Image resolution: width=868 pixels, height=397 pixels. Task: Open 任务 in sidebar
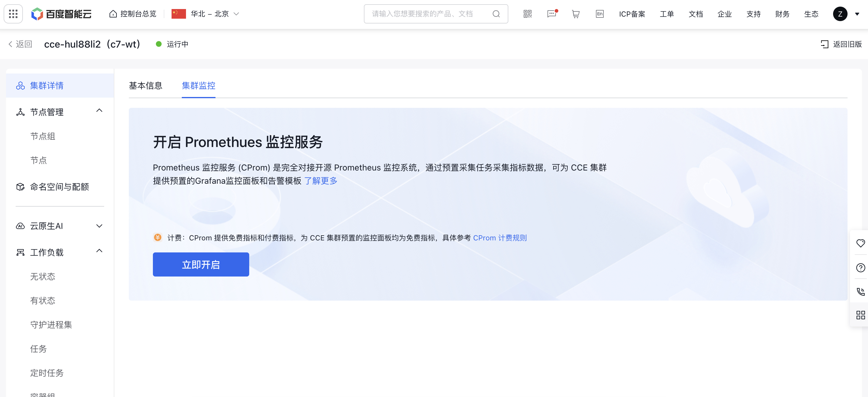pyautogui.click(x=39, y=349)
